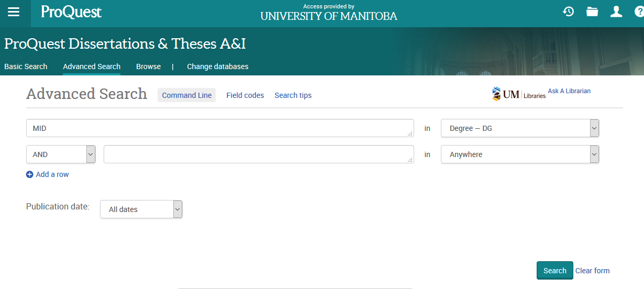The width and height of the screenshot is (644, 289).
Task: Select the Advanced Search tab
Action: tap(92, 66)
